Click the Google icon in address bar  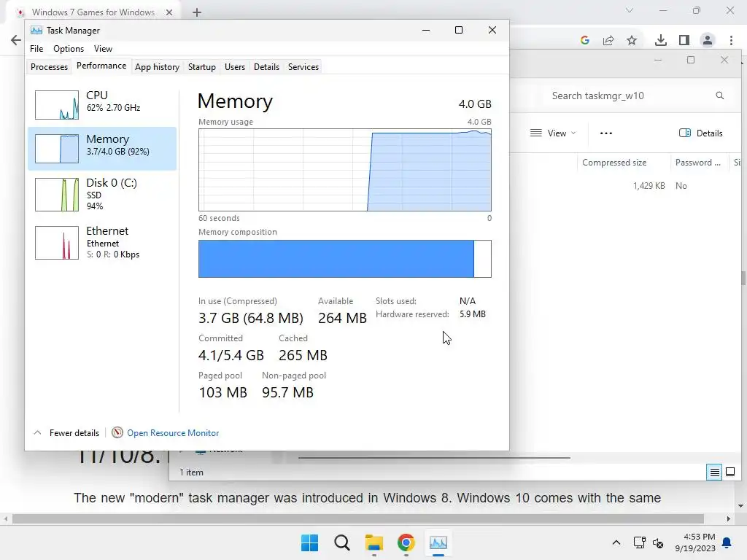585,41
